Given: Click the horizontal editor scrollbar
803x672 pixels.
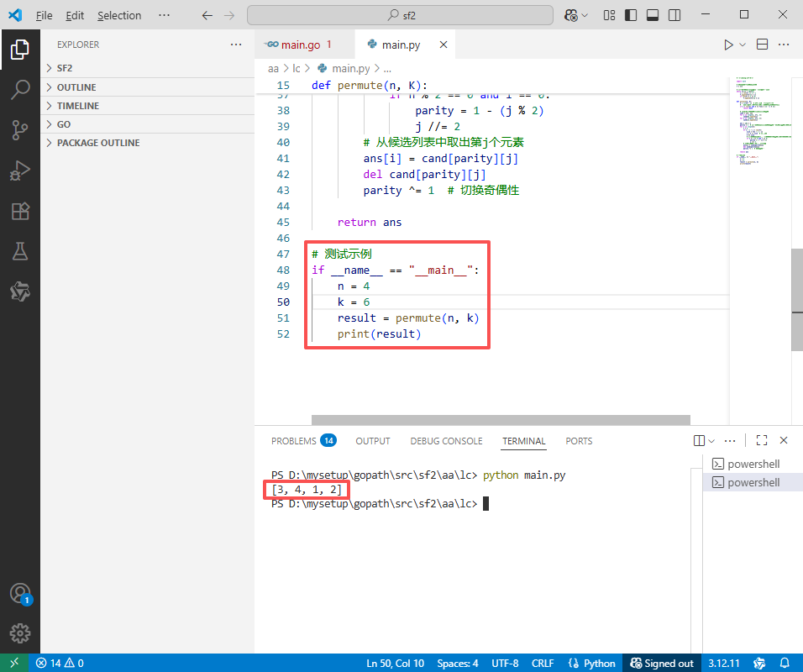Looking at the screenshot, I should point(501,420).
